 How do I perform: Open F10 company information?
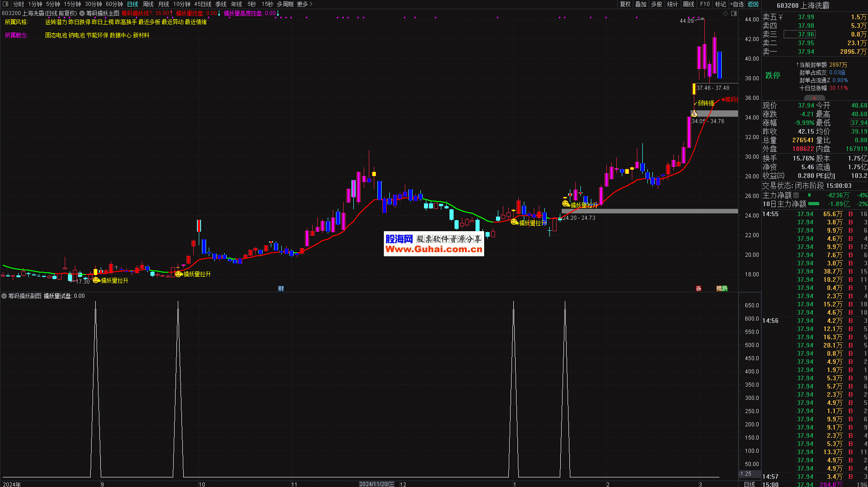[x=705, y=4]
